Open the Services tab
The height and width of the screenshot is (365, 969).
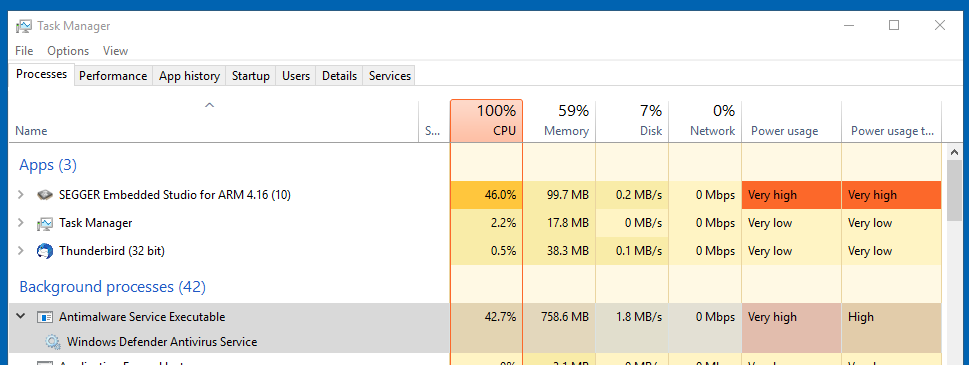pos(390,76)
